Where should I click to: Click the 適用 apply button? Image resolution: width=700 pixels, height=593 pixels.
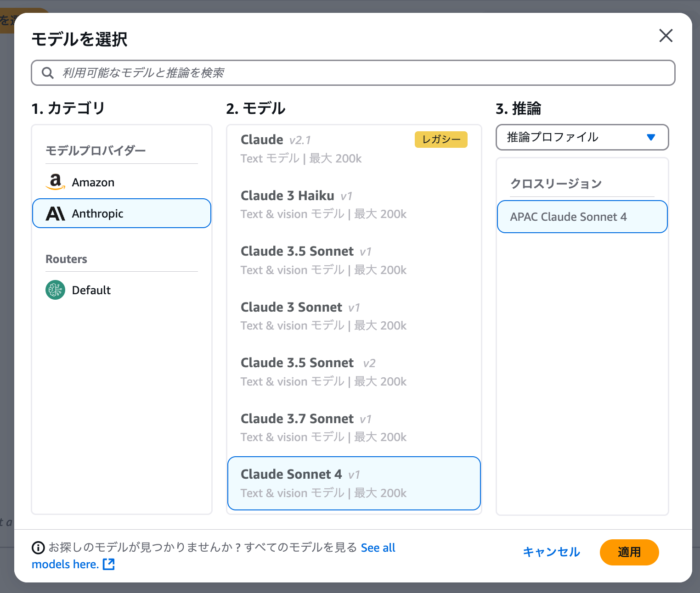[629, 552]
